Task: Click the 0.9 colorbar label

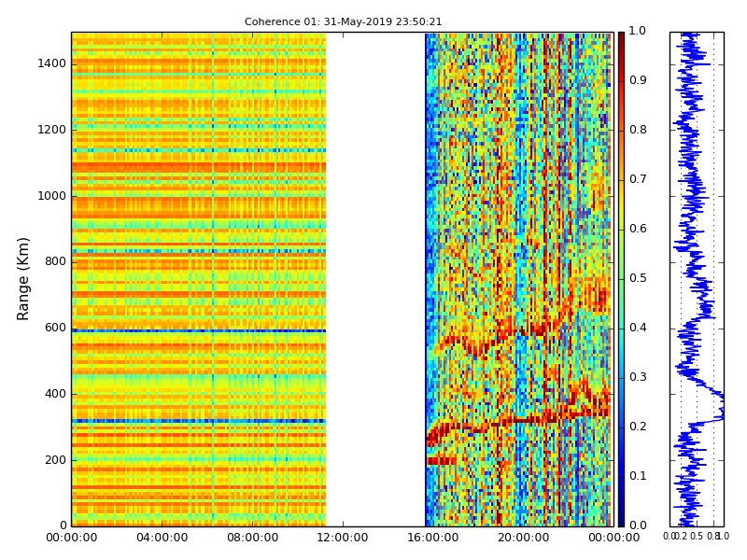Action: (638, 80)
